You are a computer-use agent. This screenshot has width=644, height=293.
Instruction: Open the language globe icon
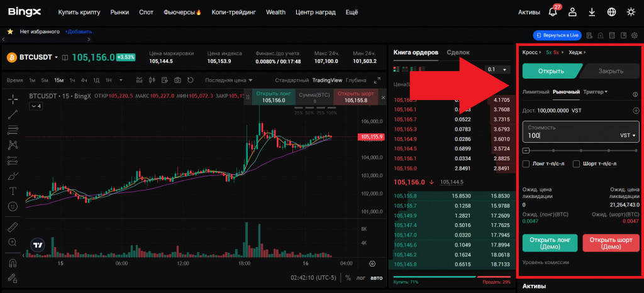(x=611, y=12)
